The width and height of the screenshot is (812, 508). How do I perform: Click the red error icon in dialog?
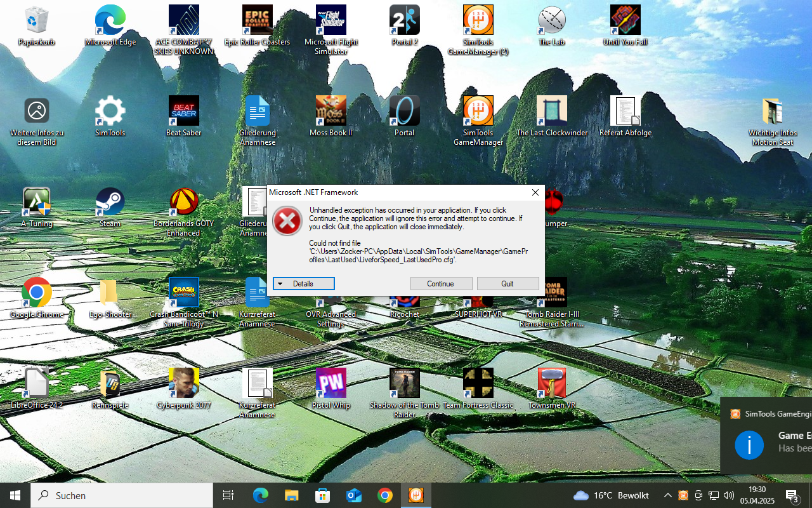click(287, 222)
